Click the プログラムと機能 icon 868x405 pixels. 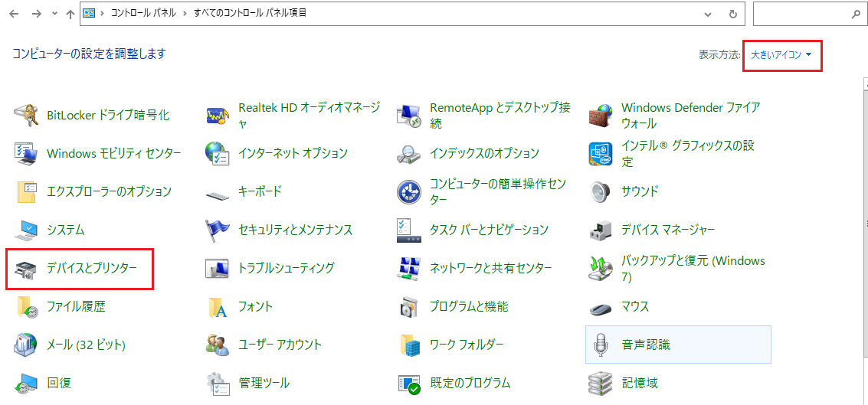point(409,306)
